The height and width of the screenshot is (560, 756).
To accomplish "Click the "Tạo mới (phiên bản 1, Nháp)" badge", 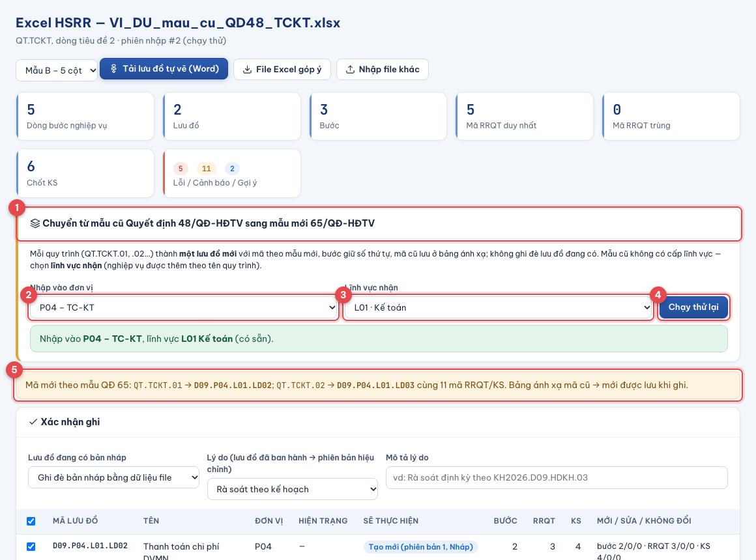I will point(420,546).
